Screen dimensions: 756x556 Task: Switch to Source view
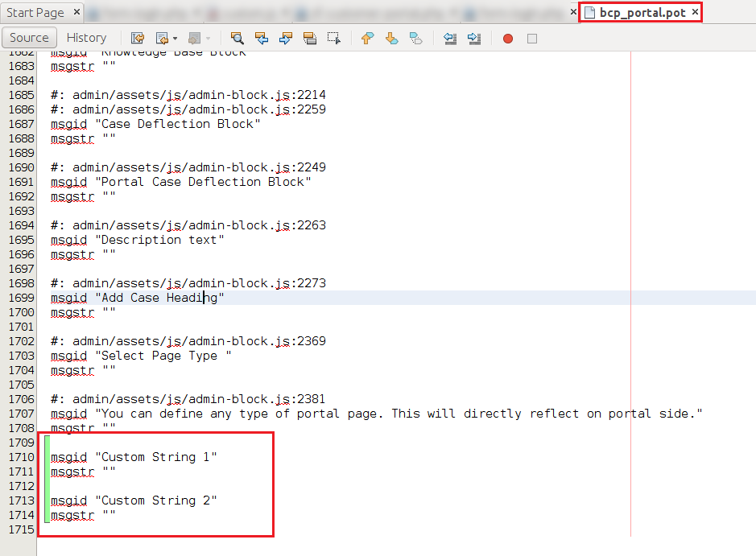(29, 38)
